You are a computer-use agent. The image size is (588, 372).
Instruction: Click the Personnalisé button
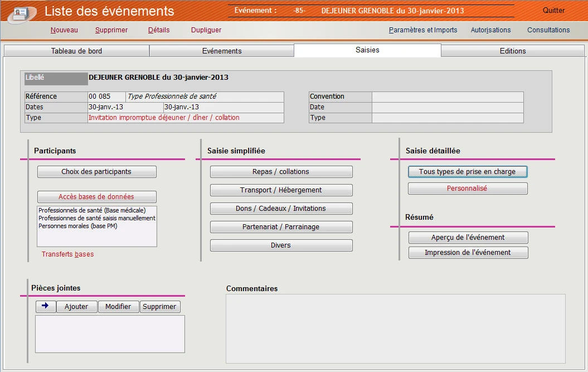coord(468,189)
